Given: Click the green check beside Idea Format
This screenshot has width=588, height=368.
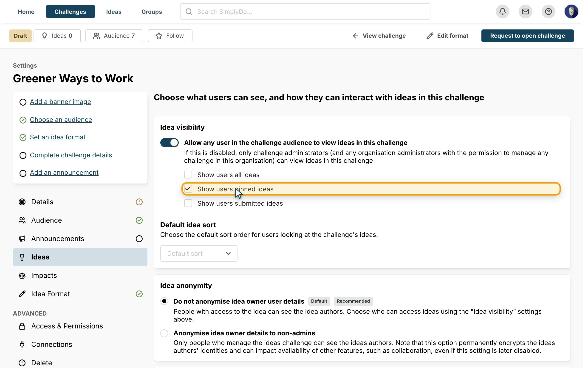Looking at the screenshot, I should point(139,294).
